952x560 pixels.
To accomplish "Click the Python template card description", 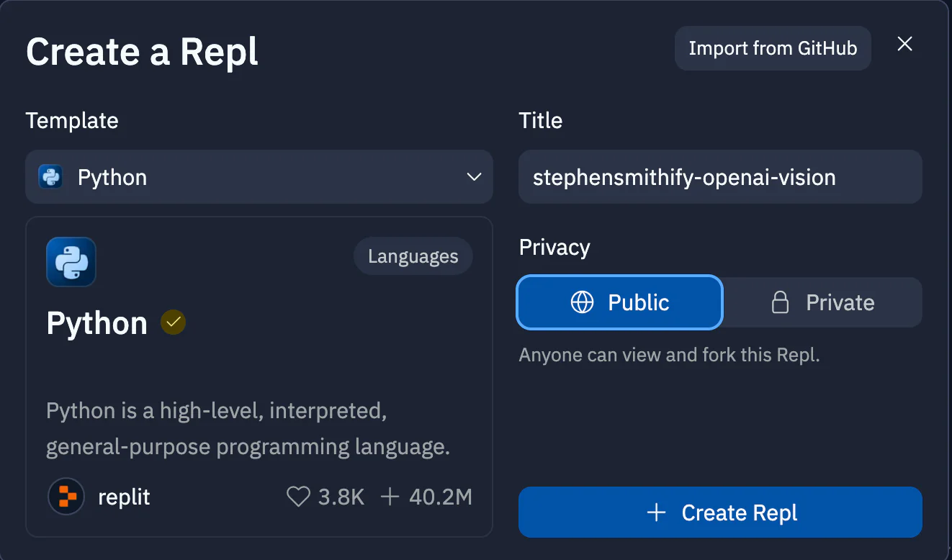I will [x=248, y=429].
